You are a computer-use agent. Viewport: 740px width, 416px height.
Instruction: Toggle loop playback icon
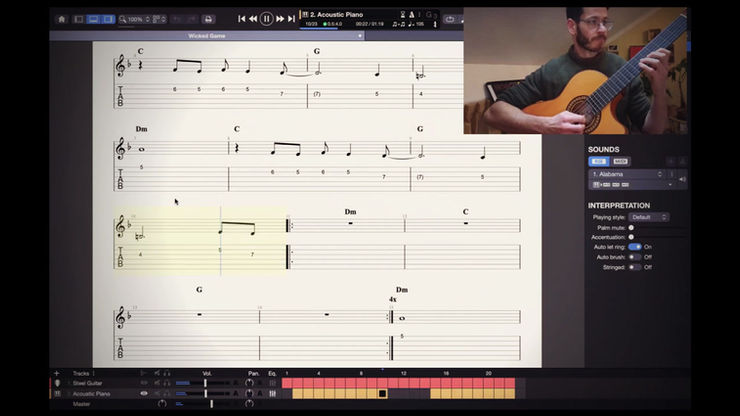(x=450, y=19)
